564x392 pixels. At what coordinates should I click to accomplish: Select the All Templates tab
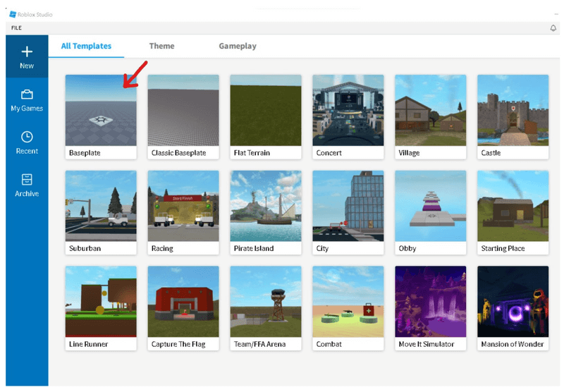86,46
